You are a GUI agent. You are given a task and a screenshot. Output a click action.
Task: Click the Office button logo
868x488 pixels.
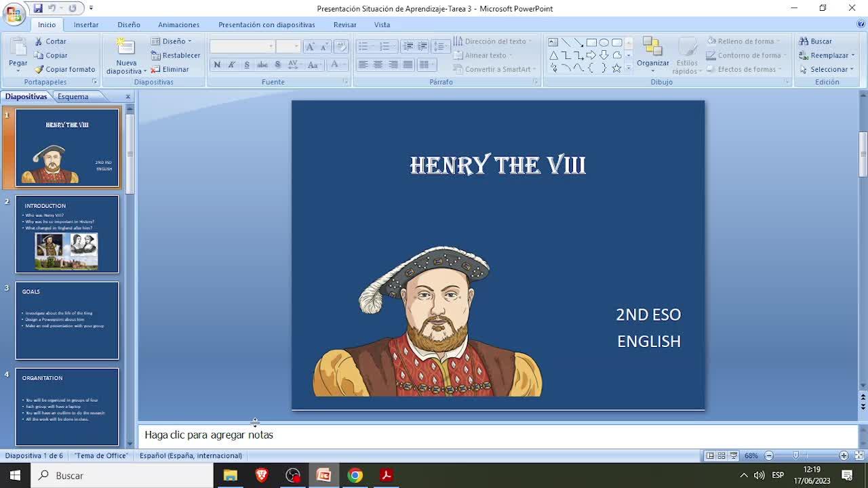(x=14, y=14)
